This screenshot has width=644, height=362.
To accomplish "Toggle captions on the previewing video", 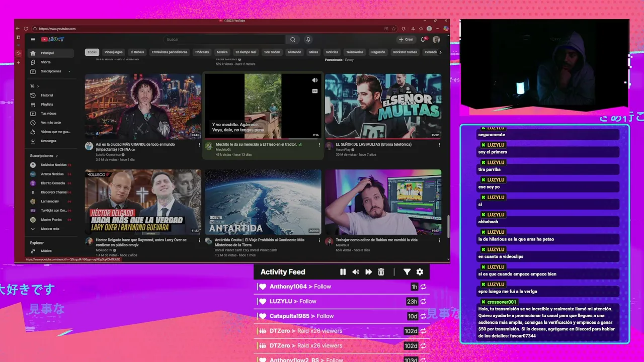I will 315,91.
